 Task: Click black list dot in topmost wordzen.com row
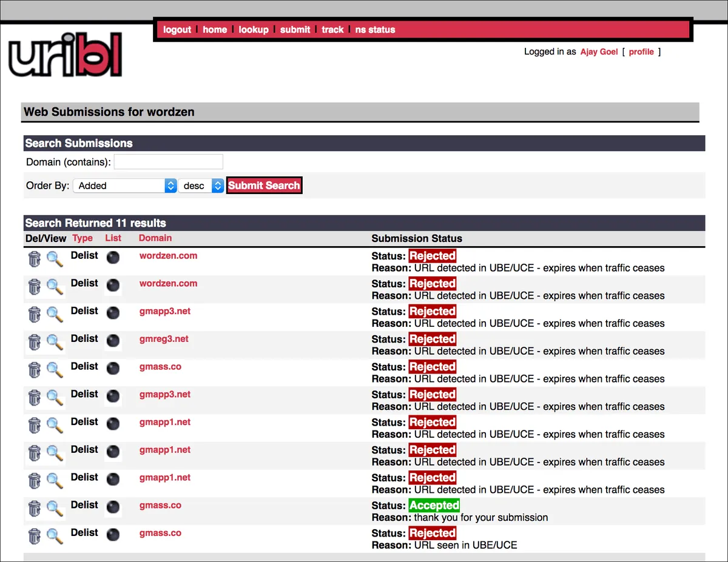click(x=113, y=258)
